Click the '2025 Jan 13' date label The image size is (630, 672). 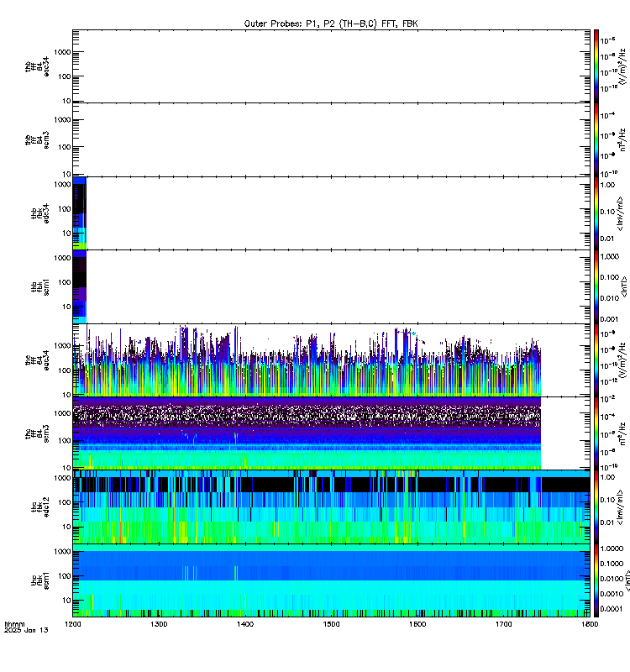[x=26, y=630]
